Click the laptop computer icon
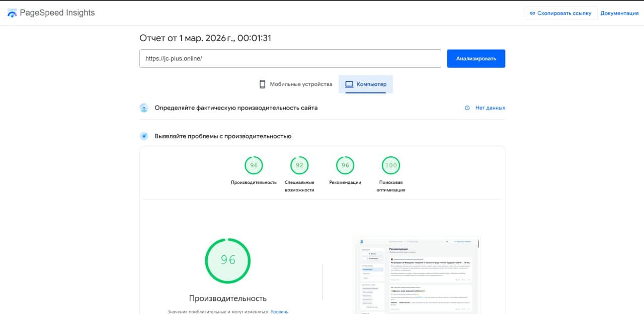 click(x=349, y=84)
